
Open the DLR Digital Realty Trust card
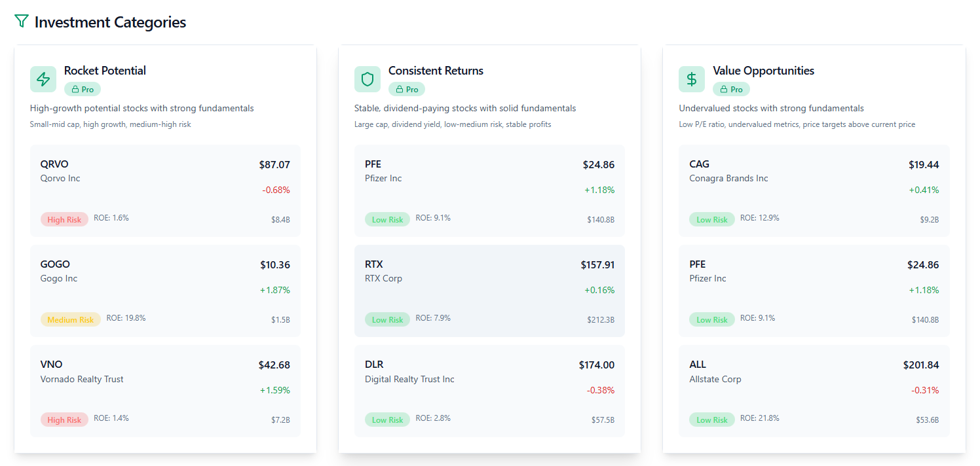click(x=489, y=391)
